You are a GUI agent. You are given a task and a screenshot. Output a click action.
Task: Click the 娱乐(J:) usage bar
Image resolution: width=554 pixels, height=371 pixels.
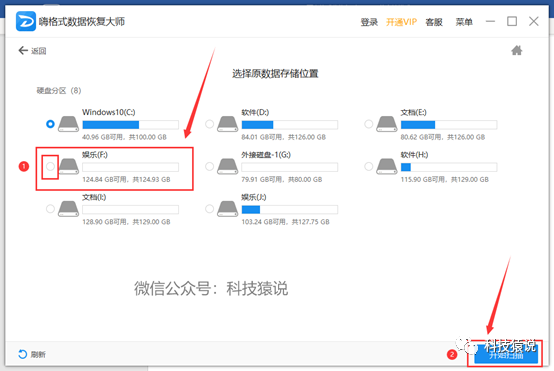click(x=290, y=210)
